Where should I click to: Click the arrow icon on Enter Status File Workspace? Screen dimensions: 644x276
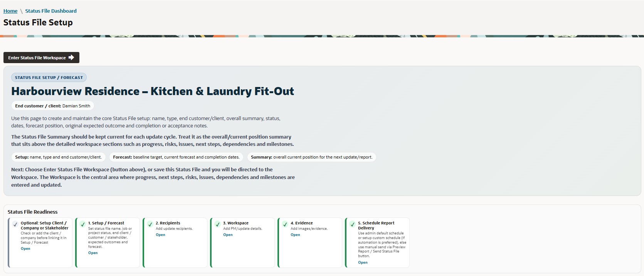point(71,57)
